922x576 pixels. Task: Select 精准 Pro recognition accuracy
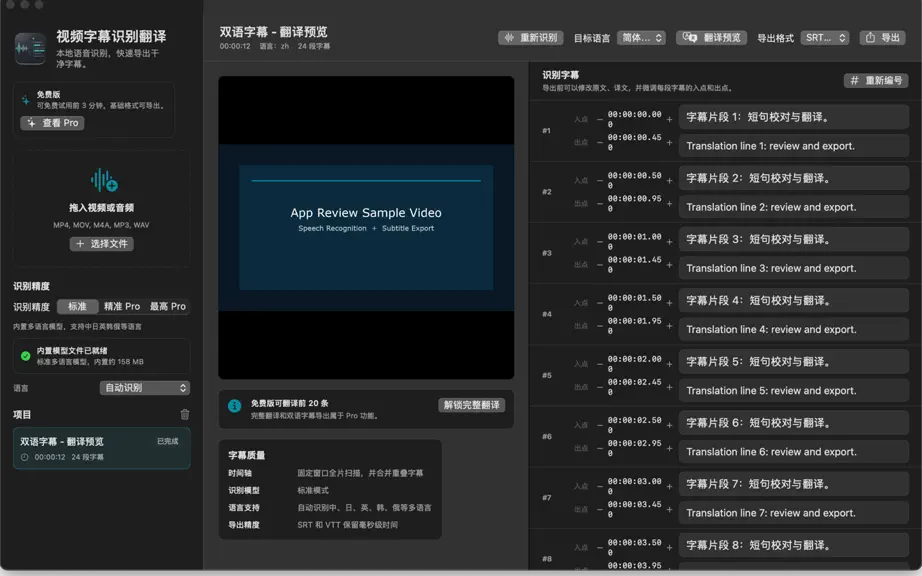[x=122, y=306]
